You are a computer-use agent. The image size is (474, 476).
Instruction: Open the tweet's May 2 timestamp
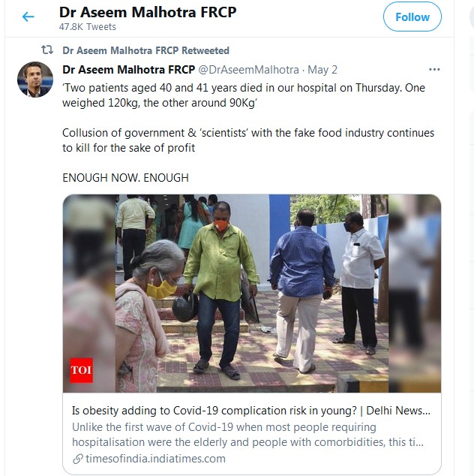click(x=322, y=69)
